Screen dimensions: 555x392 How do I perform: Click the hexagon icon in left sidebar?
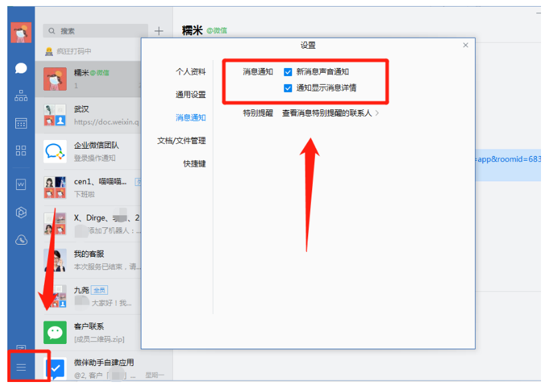click(21, 212)
